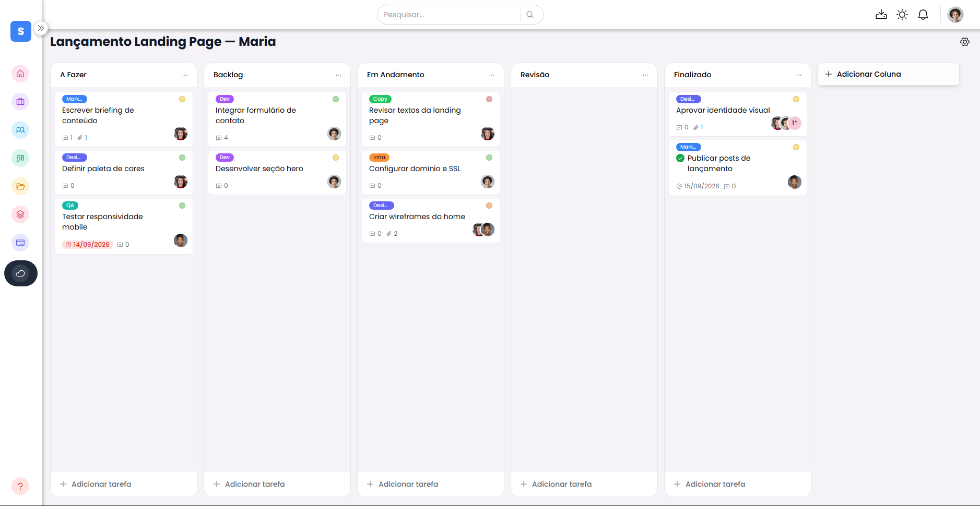
Task: Toggle the green check on Publicar posts de lançamento
Action: point(680,158)
